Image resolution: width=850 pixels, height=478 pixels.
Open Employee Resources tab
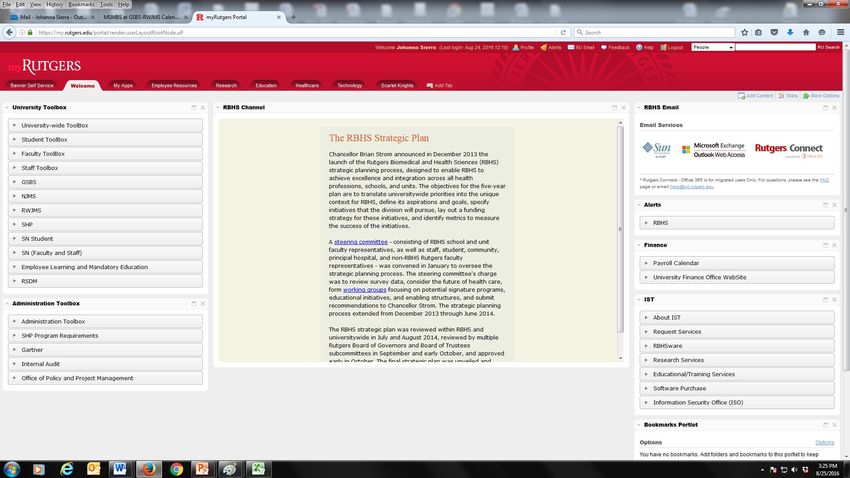click(174, 85)
